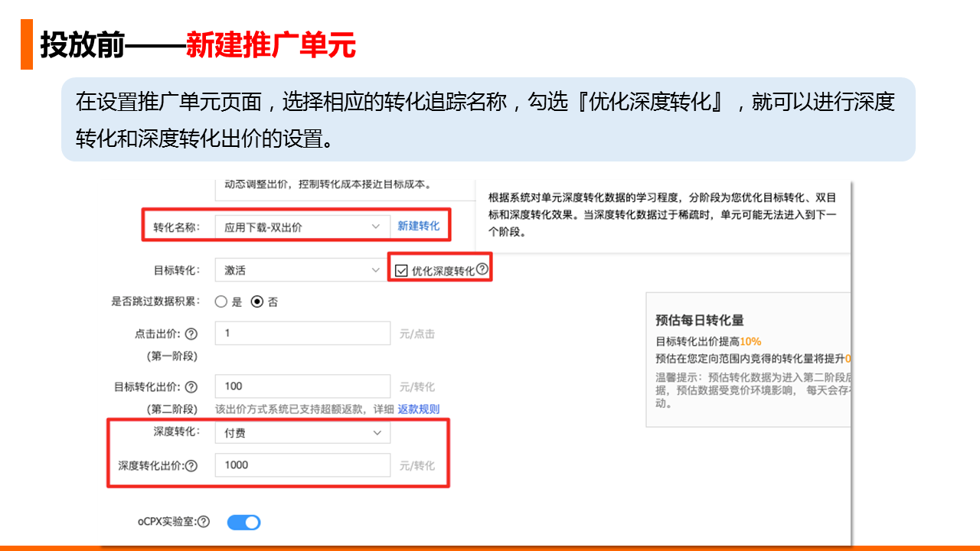The image size is (980, 551).
Task: Click the 新建转化 link
Action: [419, 226]
